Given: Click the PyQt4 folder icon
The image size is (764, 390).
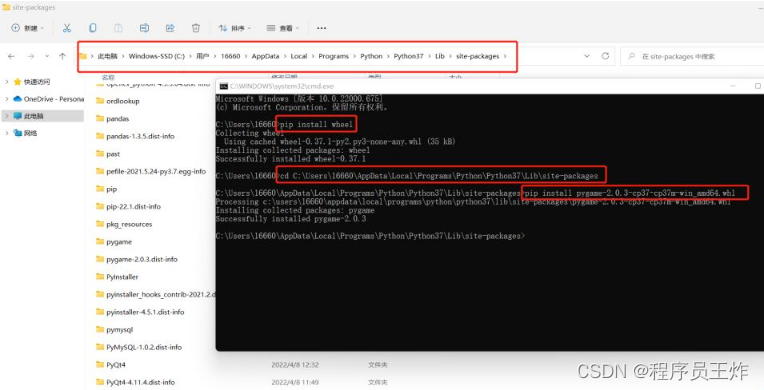Looking at the screenshot, I should pyautogui.click(x=100, y=365).
